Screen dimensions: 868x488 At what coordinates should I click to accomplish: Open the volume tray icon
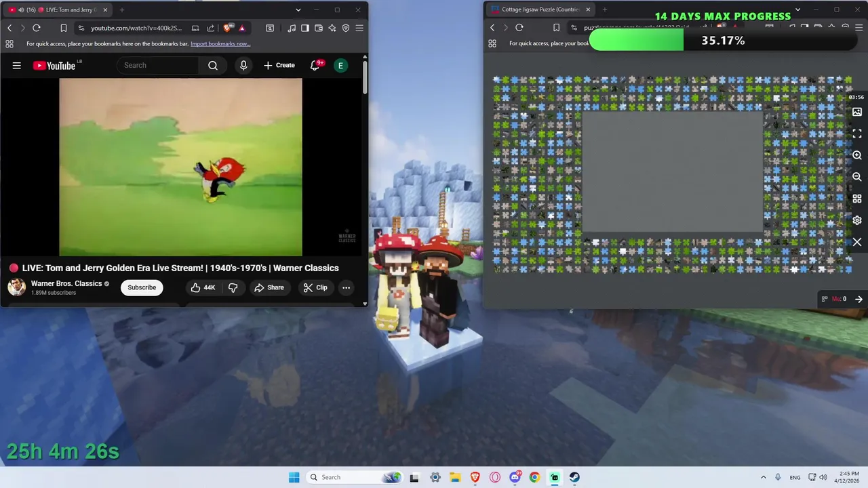(x=823, y=477)
